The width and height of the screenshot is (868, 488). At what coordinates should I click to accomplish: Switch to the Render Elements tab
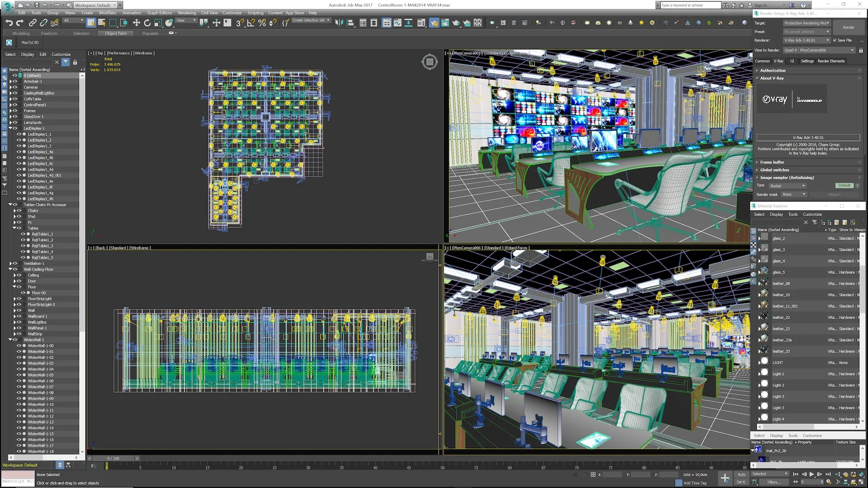[831, 61]
